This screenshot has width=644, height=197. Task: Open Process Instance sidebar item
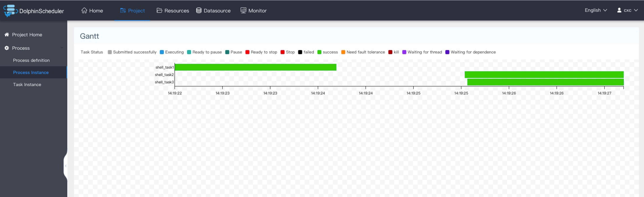[31, 72]
